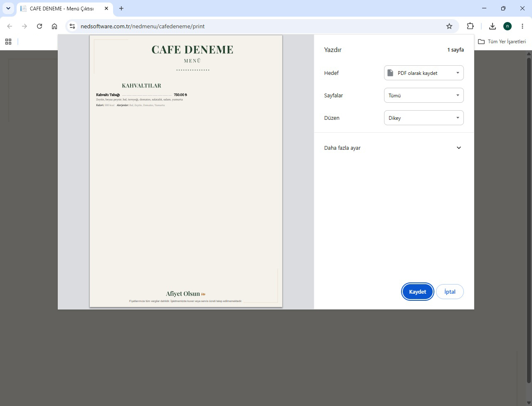This screenshot has width=532, height=406.
Task: Click the Kaydet save button
Action: click(x=417, y=292)
